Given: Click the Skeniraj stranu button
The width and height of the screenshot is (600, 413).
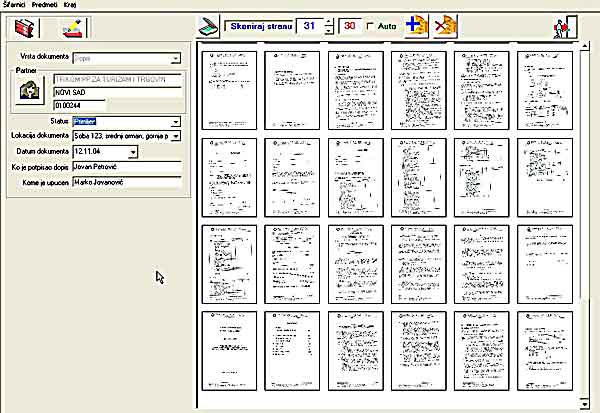Looking at the screenshot, I should click(258, 26).
